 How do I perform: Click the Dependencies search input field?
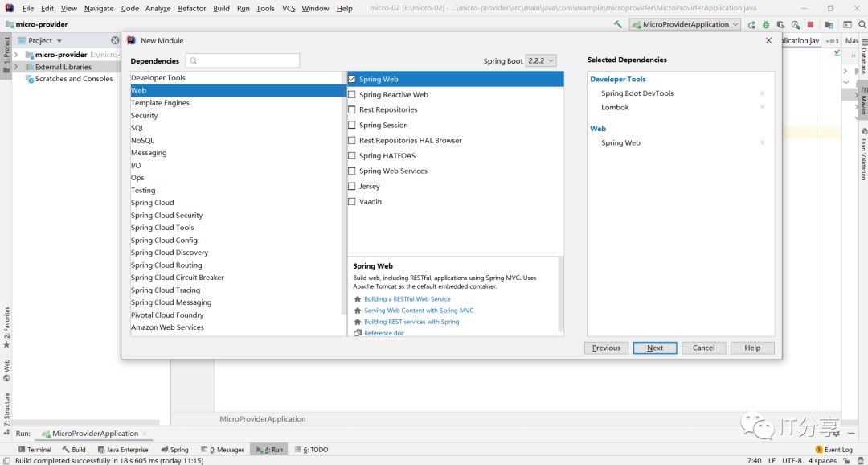pos(243,61)
